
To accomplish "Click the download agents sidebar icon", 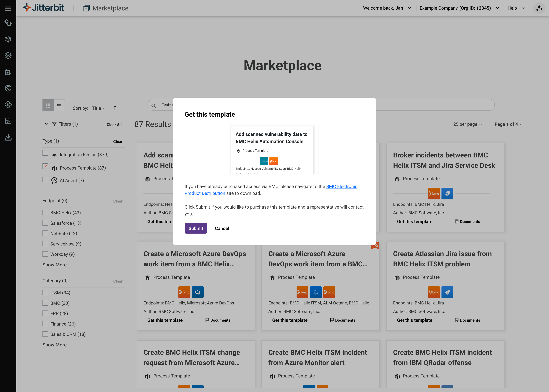I will coord(8,137).
